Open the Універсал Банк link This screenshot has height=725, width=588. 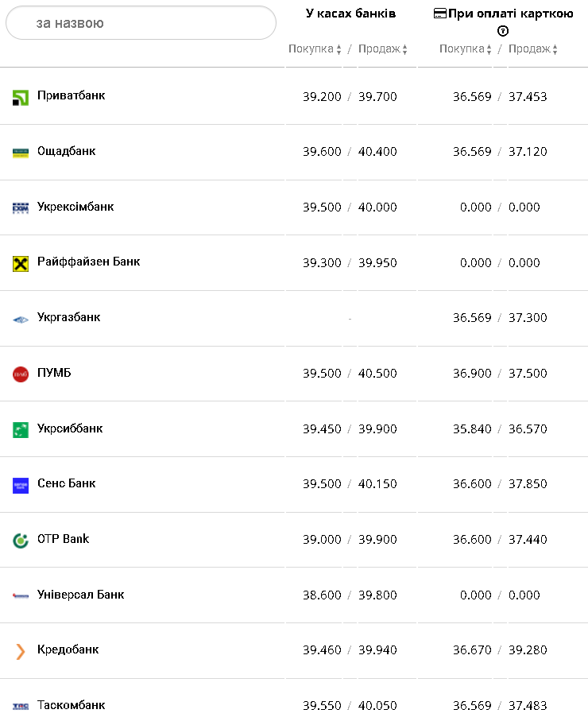(80, 595)
